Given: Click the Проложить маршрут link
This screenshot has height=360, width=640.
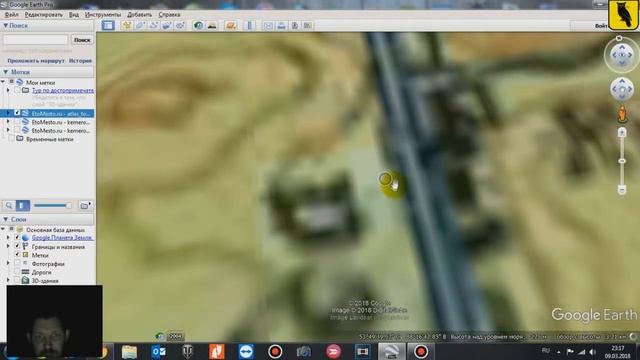Looking at the screenshot, I should coord(36,60).
